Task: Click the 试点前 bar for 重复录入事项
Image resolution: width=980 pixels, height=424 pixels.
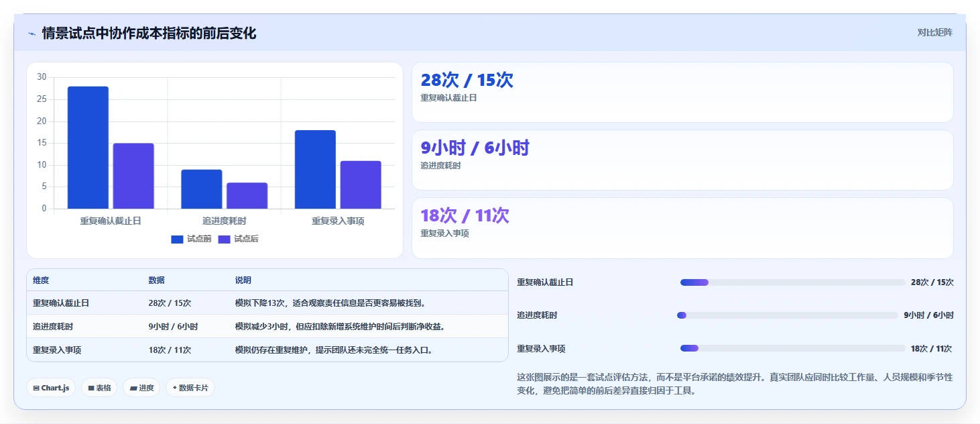Action: [315, 170]
